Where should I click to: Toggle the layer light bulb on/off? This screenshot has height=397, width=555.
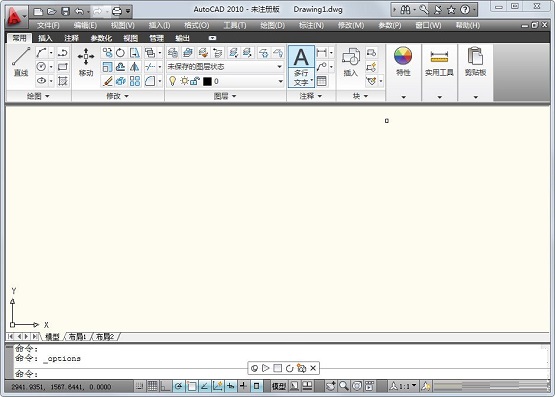pyautogui.click(x=172, y=81)
